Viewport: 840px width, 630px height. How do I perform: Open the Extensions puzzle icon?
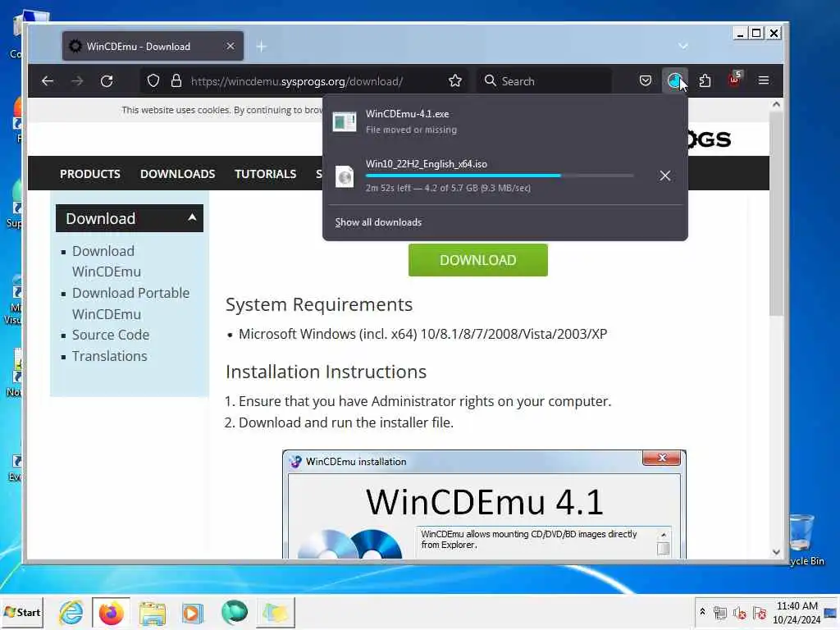[705, 81]
